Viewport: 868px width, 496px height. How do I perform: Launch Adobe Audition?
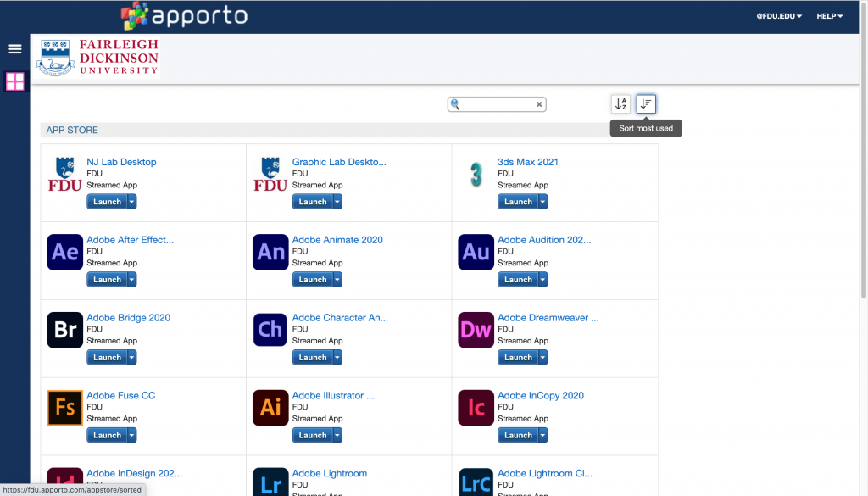518,280
